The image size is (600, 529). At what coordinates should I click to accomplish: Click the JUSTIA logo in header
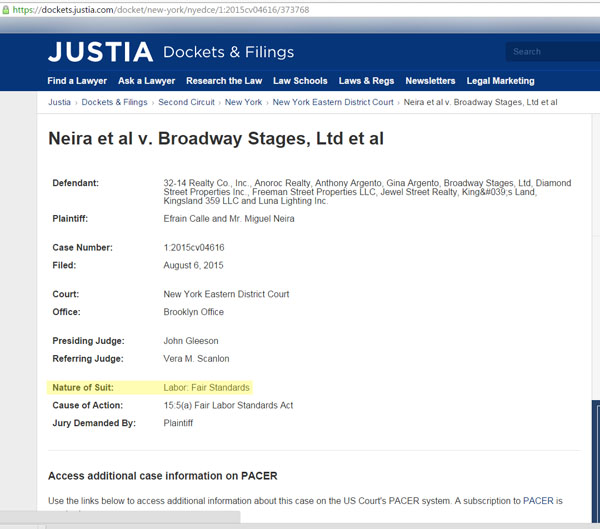coord(100,52)
